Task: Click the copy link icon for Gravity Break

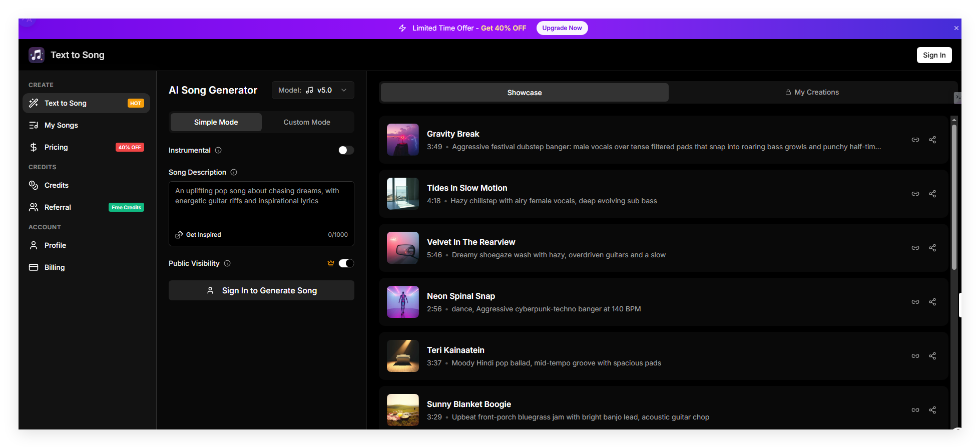Action: [915, 140]
